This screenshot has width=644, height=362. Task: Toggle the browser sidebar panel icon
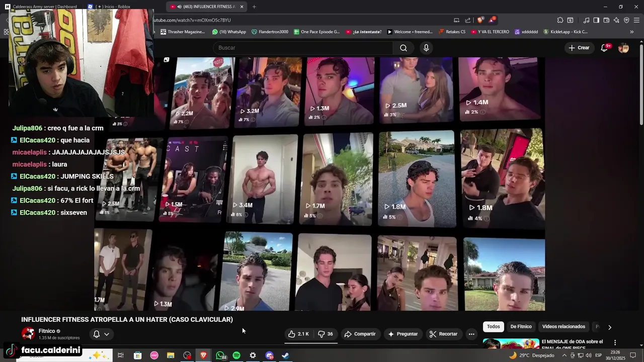[596, 20]
